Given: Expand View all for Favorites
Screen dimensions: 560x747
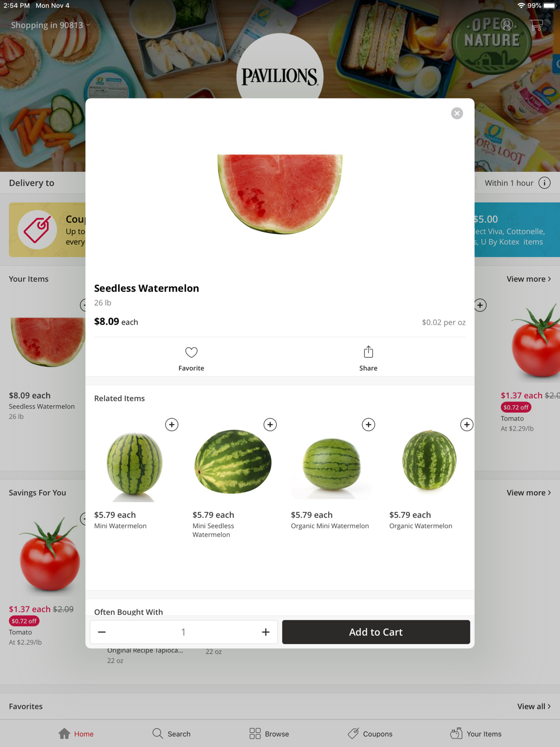Looking at the screenshot, I should tap(534, 707).
